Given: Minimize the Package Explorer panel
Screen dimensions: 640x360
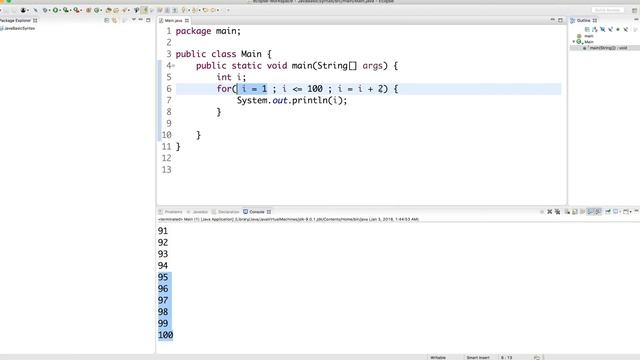Looking at the screenshot, I should pos(141,20).
